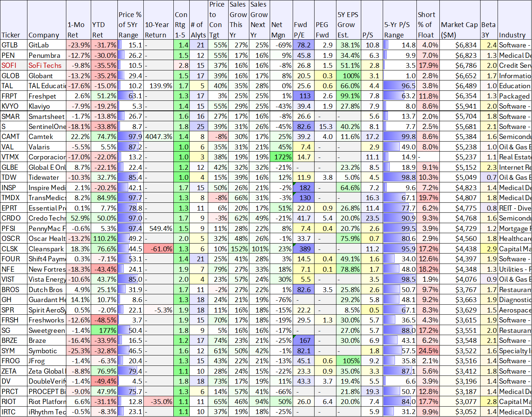Image resolution: width=532 pixels, height=417 pixels.
Task: Select SentinelOne's PEG 15.3 cell
Action: pyautogui.click(x=325, y=127)
